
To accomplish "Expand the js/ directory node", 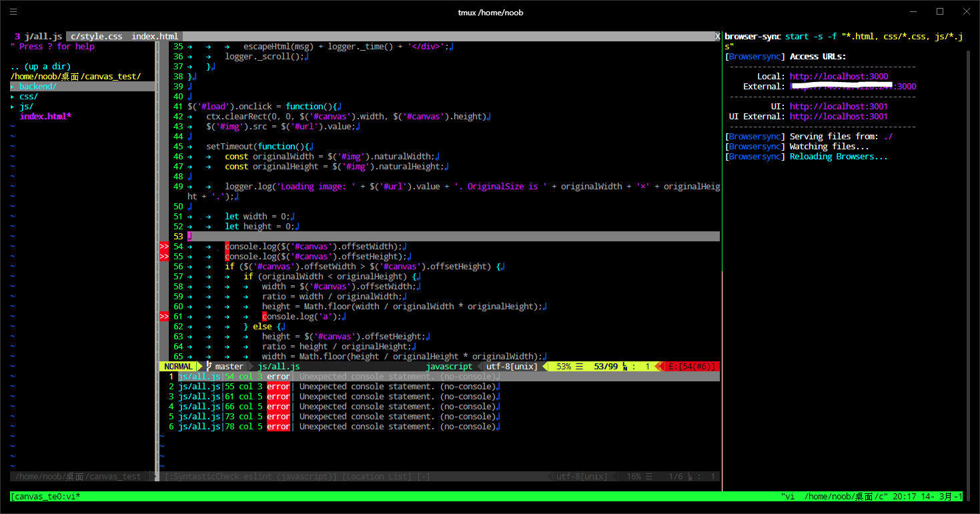I will 25,107.
